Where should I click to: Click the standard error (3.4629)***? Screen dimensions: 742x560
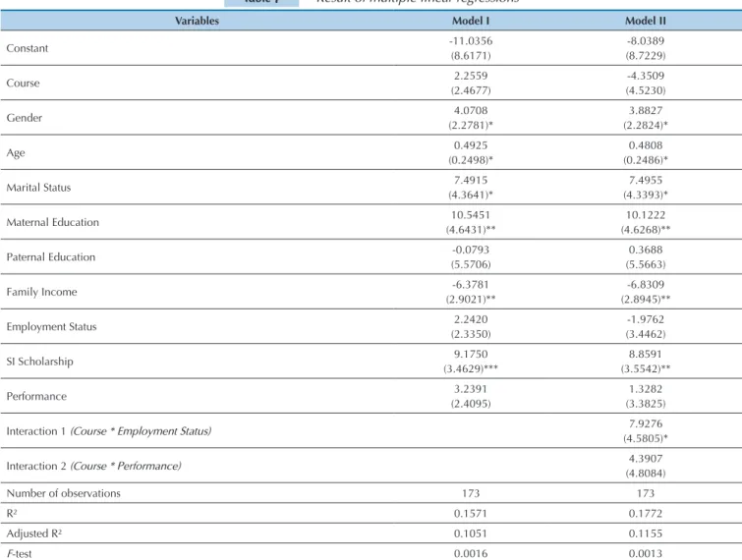point(471,369)
